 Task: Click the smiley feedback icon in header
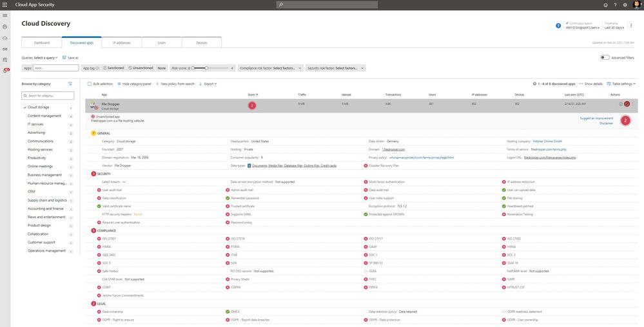[605, 5]
